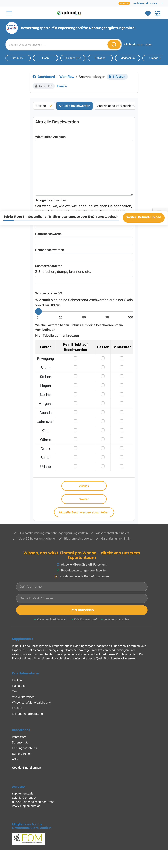This screenshot has height=868, width=168.
Task: Check 'Schlechter' for the Kälte row
Action: (122, 430)
